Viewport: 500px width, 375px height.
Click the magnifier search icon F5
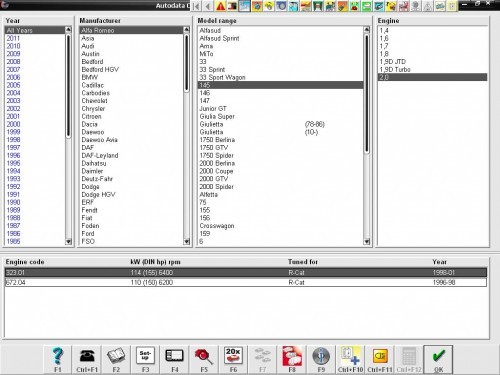[204, 359]
